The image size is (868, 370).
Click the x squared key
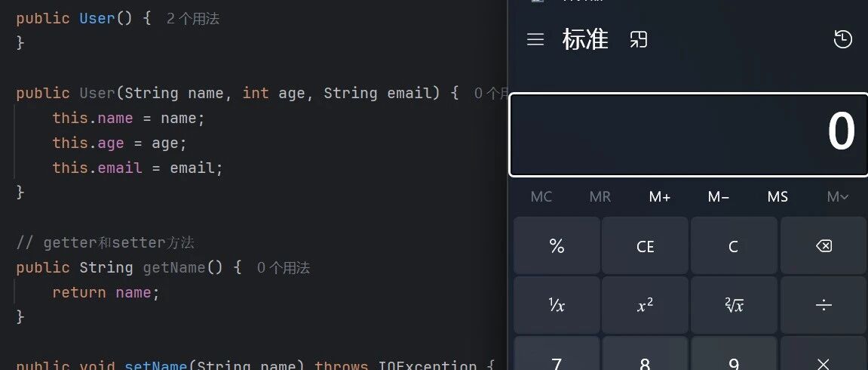[645, 304]
